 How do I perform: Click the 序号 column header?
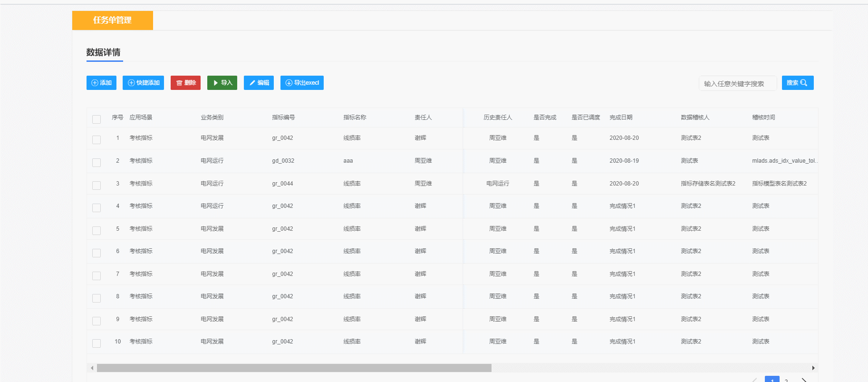117,118
